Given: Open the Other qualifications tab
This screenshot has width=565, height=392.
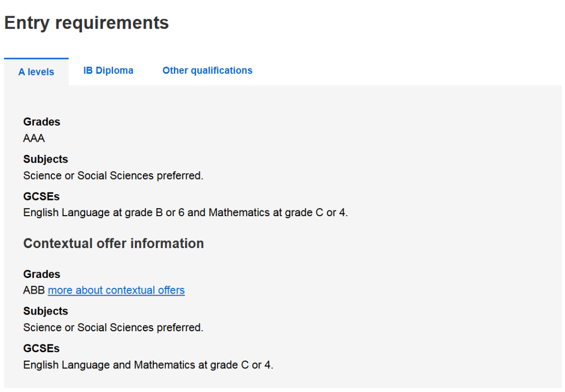Looking at the screenshot, I should coord(207,70).
